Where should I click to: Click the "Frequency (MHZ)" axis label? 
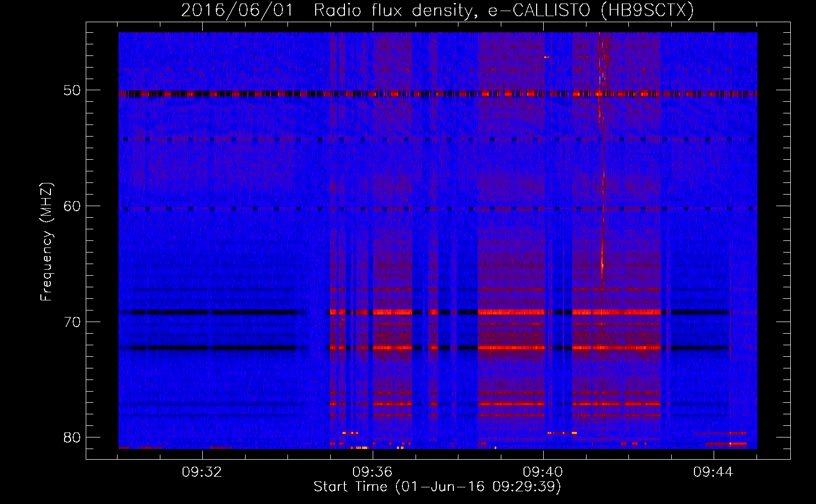pos(46,242)
